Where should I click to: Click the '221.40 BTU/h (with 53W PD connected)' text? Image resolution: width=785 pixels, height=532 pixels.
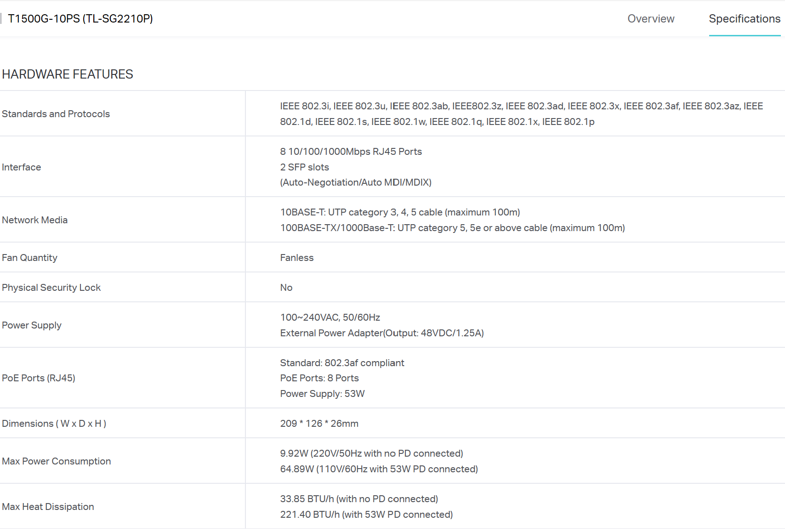click(367, 515)
